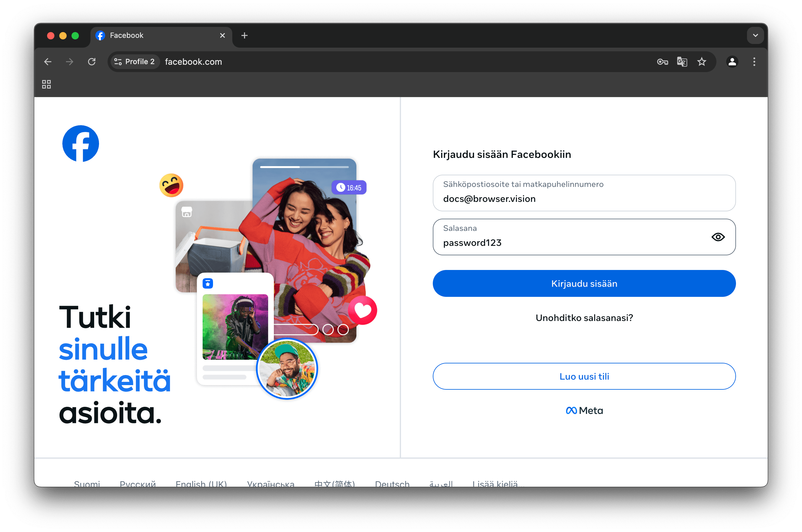Open the Lisää kieliä language list

click(x=495, y=483)
